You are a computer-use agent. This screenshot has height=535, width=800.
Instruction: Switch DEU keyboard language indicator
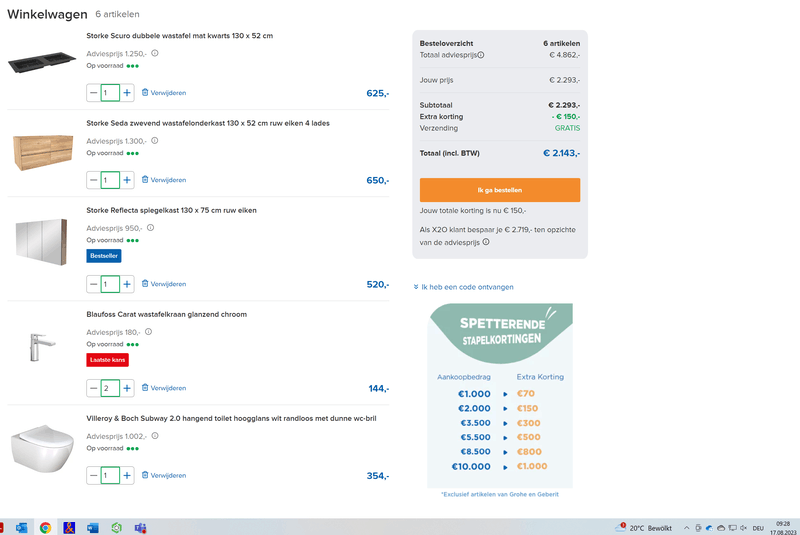pyautogui.click(x=758, y=528)
